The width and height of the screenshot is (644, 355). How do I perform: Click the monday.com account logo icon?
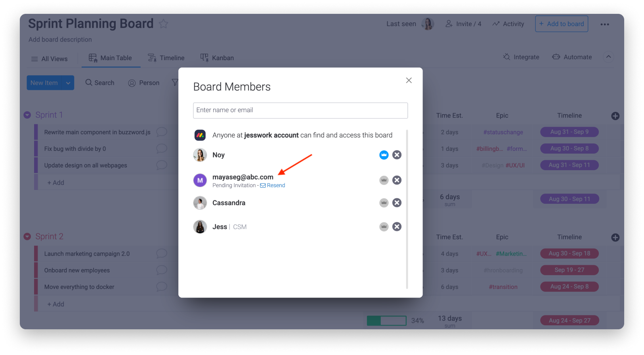coord(200,135)
